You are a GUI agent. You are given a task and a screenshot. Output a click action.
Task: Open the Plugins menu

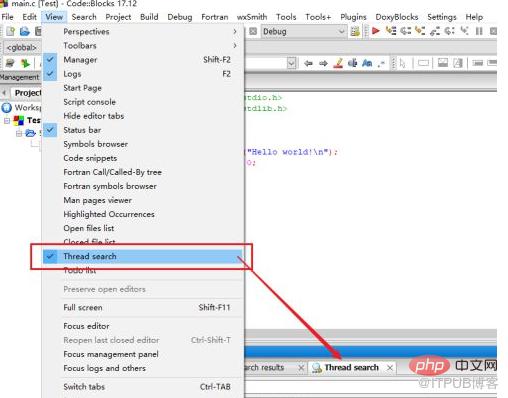353,17
